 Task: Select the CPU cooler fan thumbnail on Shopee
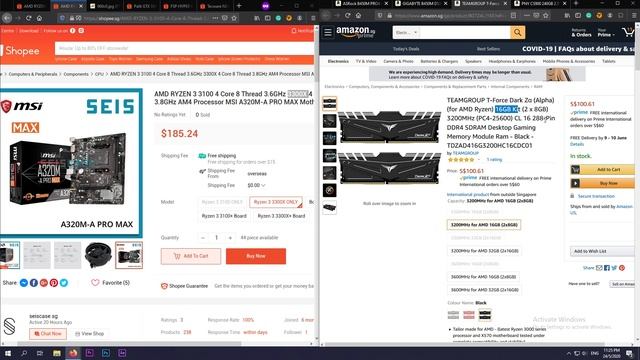pos(98,255)
